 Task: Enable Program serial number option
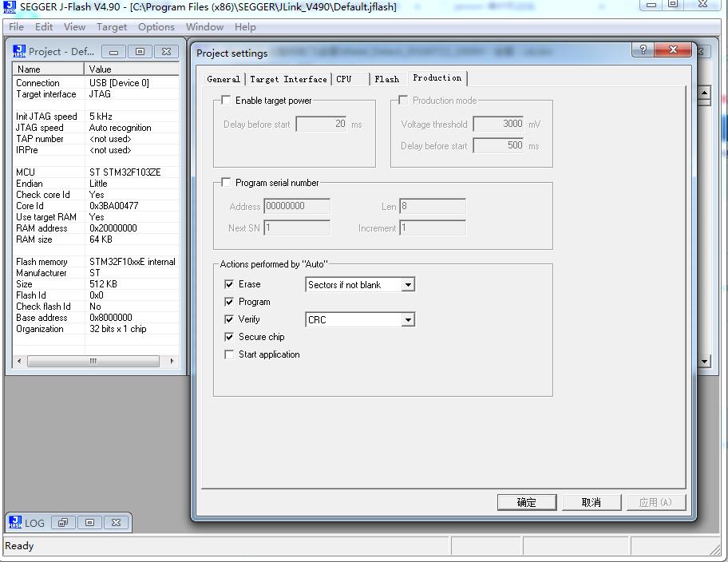coord(226,183)
